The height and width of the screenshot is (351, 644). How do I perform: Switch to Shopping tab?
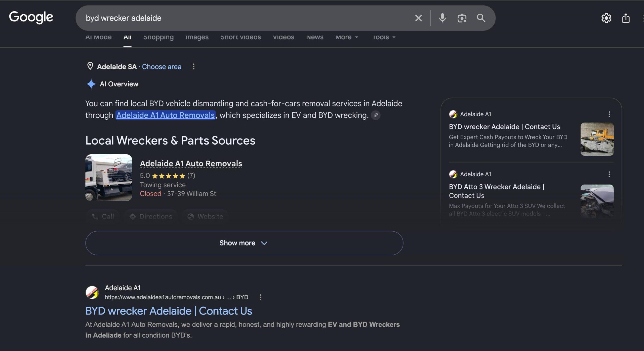coord(158,37)
